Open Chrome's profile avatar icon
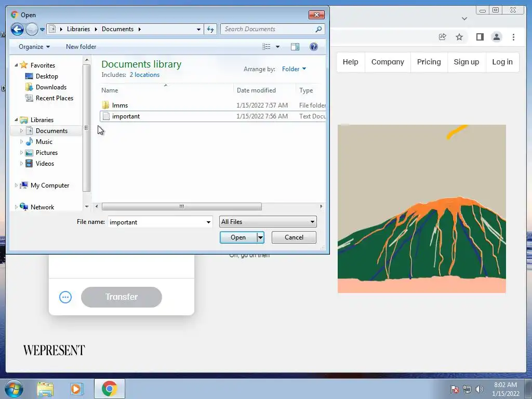 pos(496,37)
